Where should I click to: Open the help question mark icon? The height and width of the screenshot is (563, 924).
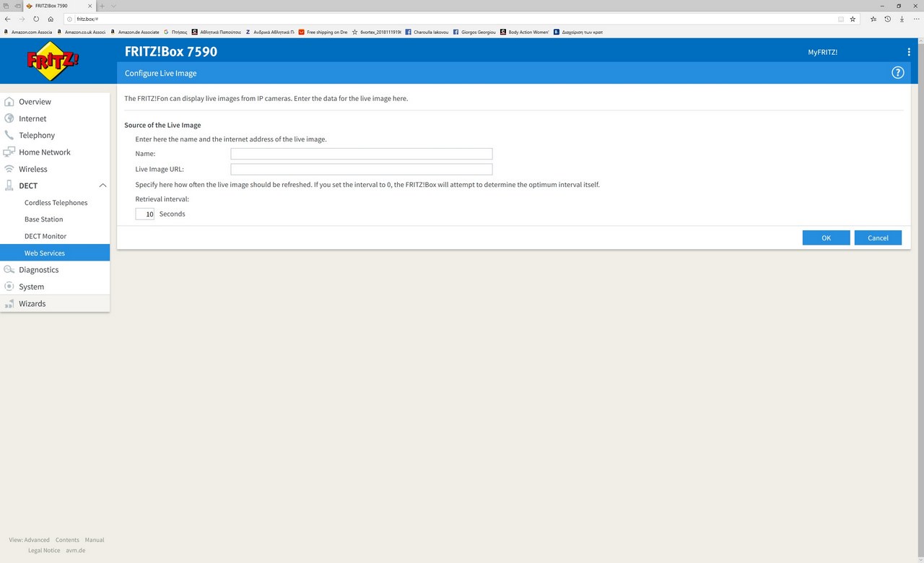[898, 73]
